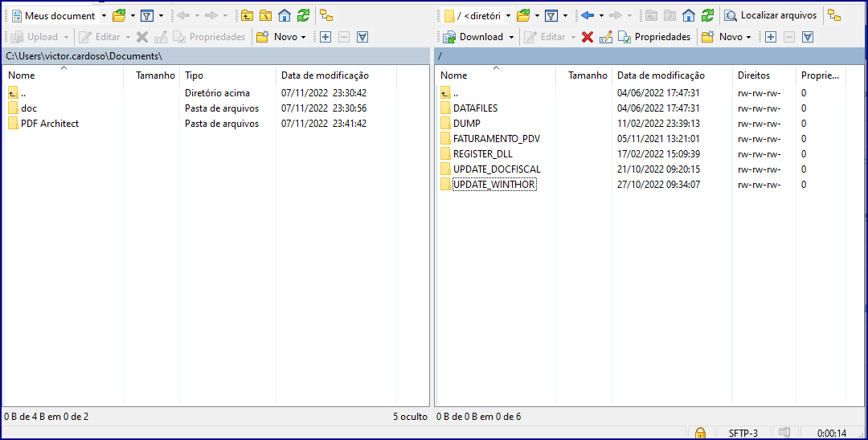
Task: Click remote panel invert selection icon
Action: (x=808, y=37)
